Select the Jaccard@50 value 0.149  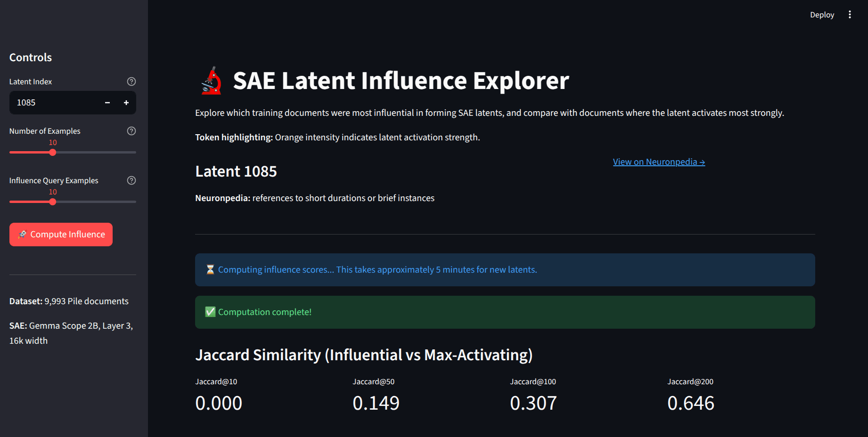376,403
